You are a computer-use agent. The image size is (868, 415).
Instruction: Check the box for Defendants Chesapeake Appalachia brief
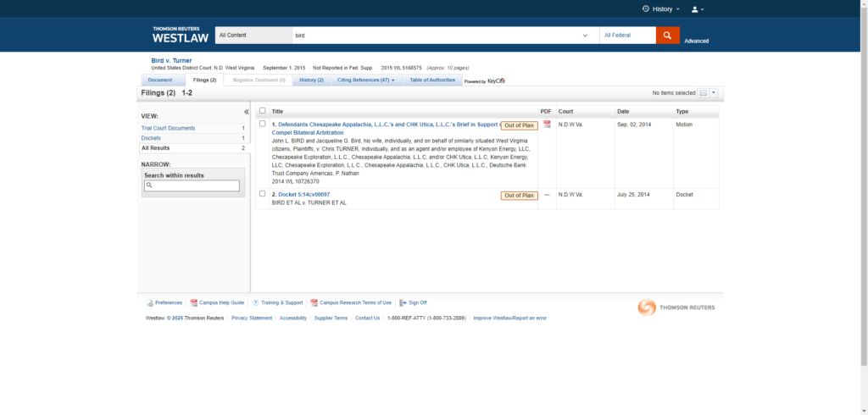pyautogui.click(x=263, y=124)
